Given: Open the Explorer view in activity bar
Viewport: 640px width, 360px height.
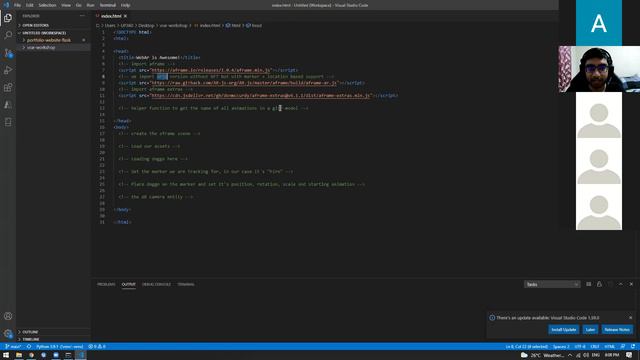Looking at the screenshot, I should 8,18.
